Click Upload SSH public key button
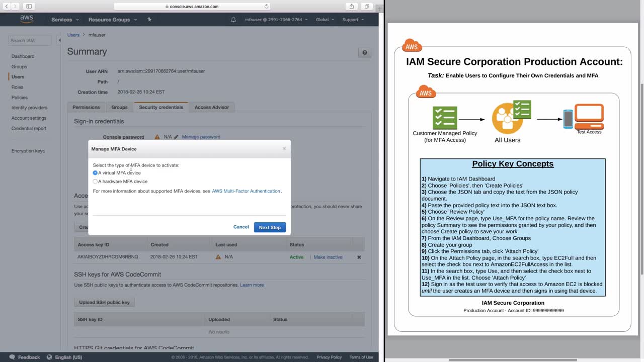 coord(104,302)
